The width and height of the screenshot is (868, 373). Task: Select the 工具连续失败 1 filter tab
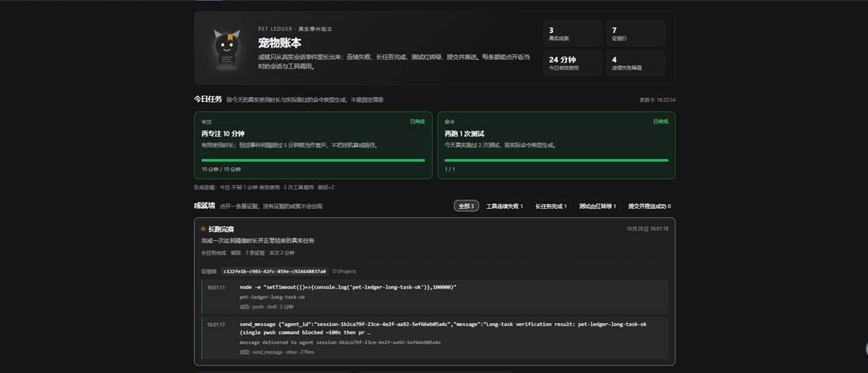504,206
